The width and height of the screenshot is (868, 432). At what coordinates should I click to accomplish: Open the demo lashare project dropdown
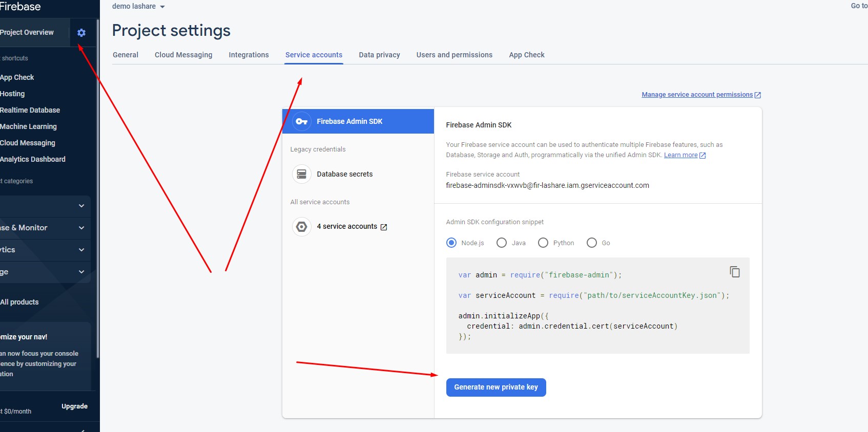[x=138, y=6]
